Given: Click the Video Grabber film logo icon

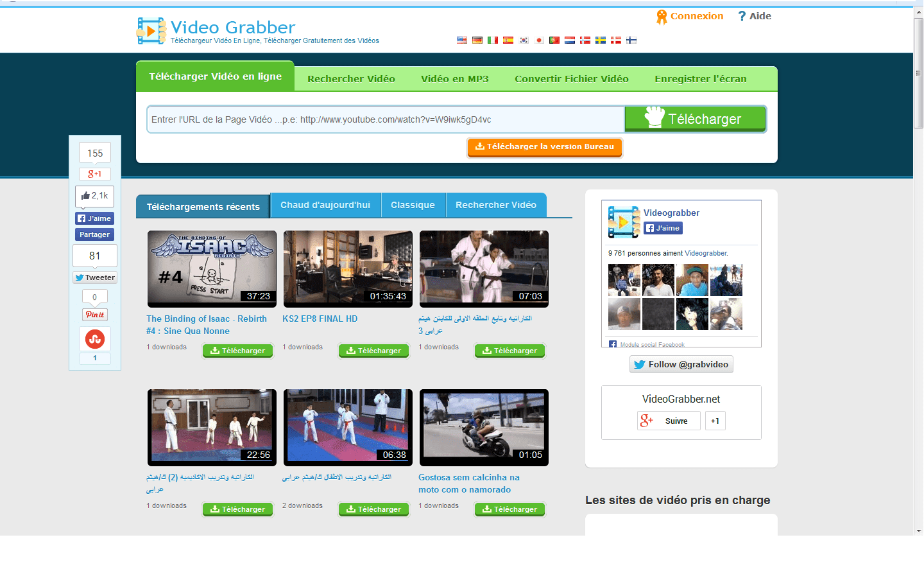Looking at the screenshot, I should [151, 31].
